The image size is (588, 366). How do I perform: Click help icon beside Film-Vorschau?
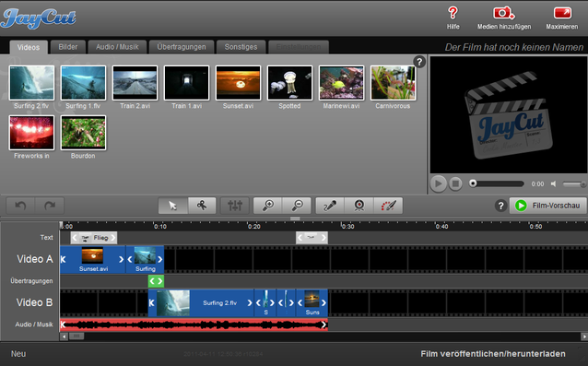coord(500,206)
